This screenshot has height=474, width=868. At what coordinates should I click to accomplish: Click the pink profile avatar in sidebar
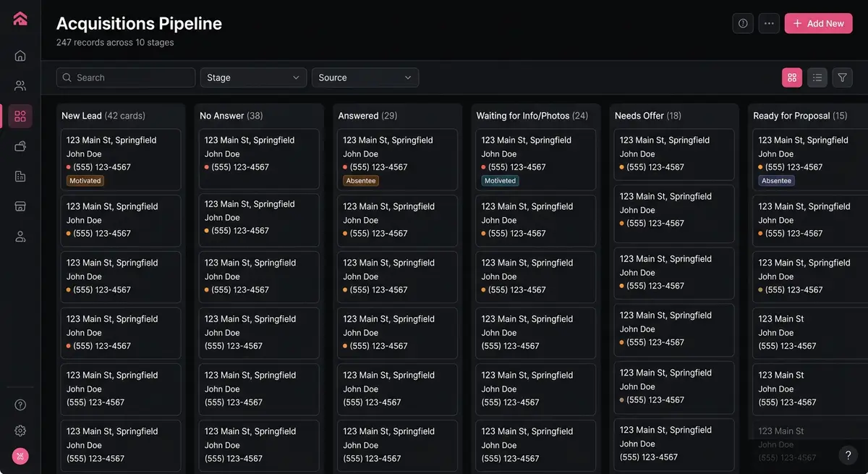pos(20,456)
